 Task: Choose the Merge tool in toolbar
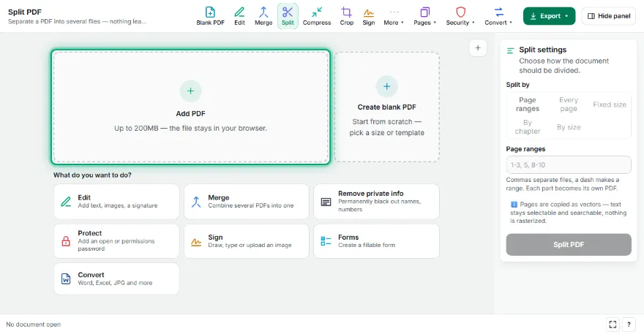263,16
